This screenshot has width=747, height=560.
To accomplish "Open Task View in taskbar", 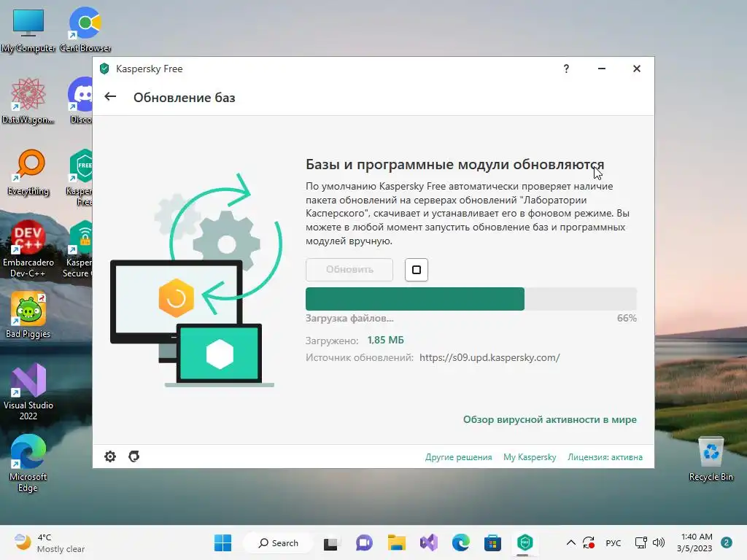I will pyautogui.click(x=330, y=542).
